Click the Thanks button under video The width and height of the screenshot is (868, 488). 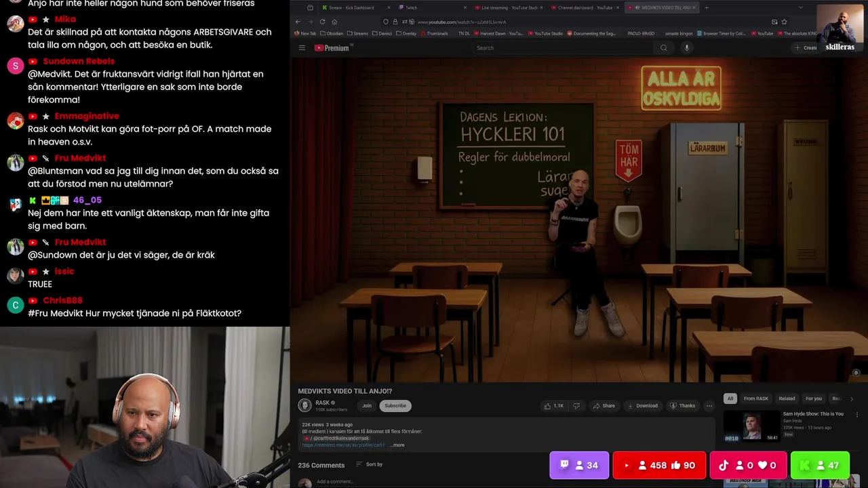point(682,406)
